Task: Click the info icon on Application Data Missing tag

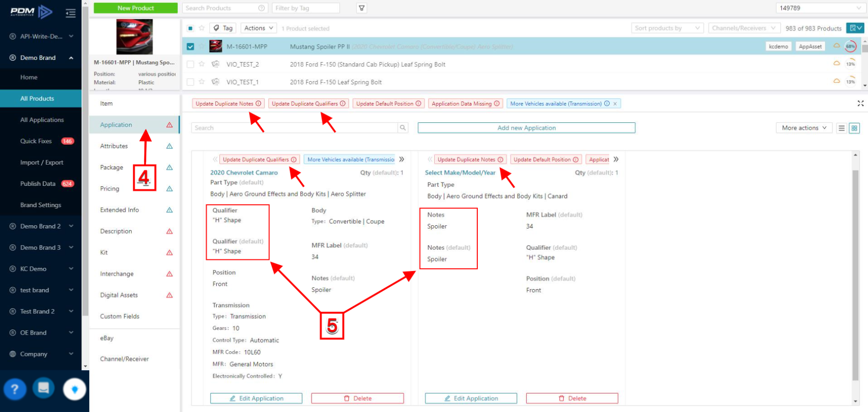Action: click(x=497, y=103)
